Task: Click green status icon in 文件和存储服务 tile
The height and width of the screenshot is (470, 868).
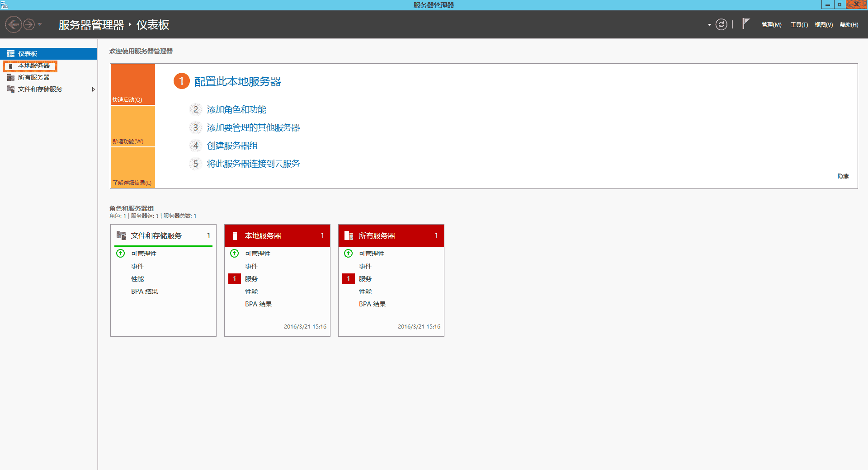Action: (x=121, y=254)
